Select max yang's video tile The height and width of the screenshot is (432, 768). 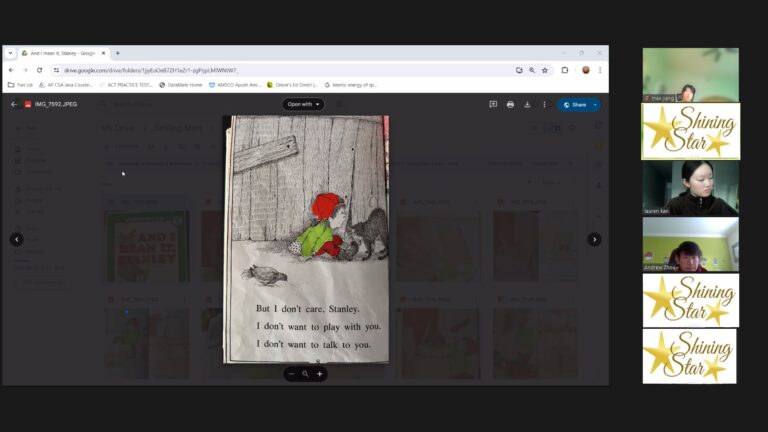click(x=691, y=75)
